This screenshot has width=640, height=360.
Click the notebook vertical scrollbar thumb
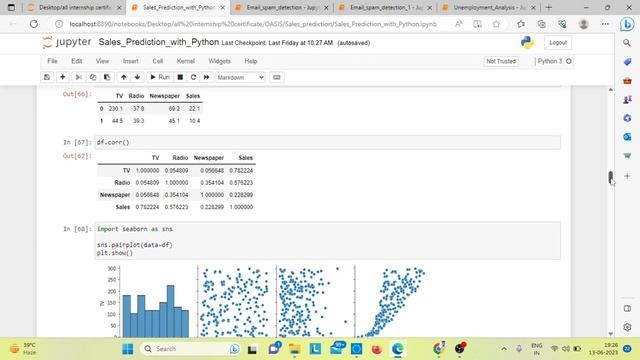pos(611,177)
